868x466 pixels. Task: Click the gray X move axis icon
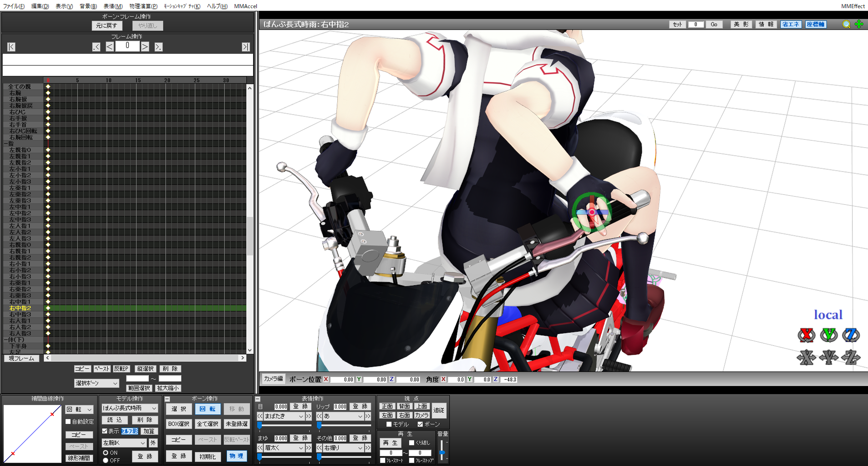(806, 357)
